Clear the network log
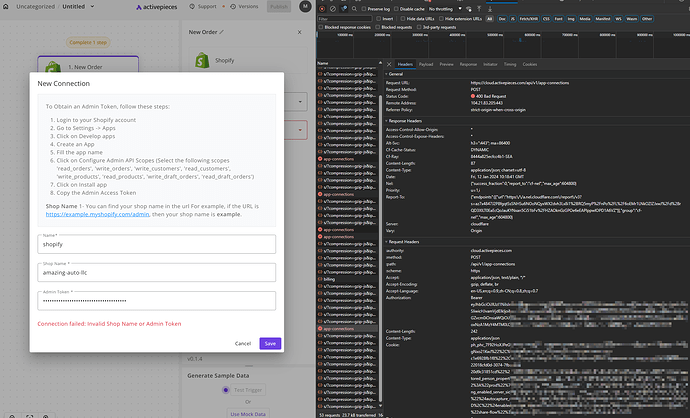Screen dimensions: 690x418 pyautogui.click(x=333, y=9)
